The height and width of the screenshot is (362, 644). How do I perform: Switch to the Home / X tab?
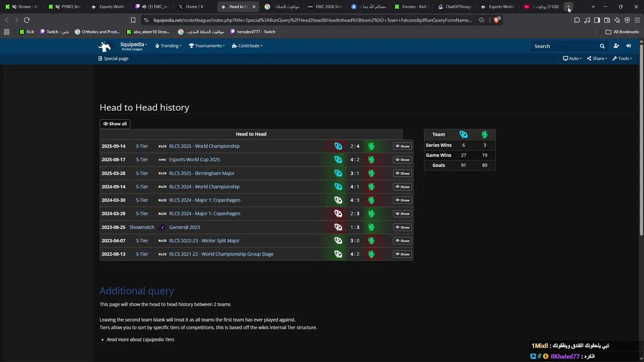tap(194, 7)
